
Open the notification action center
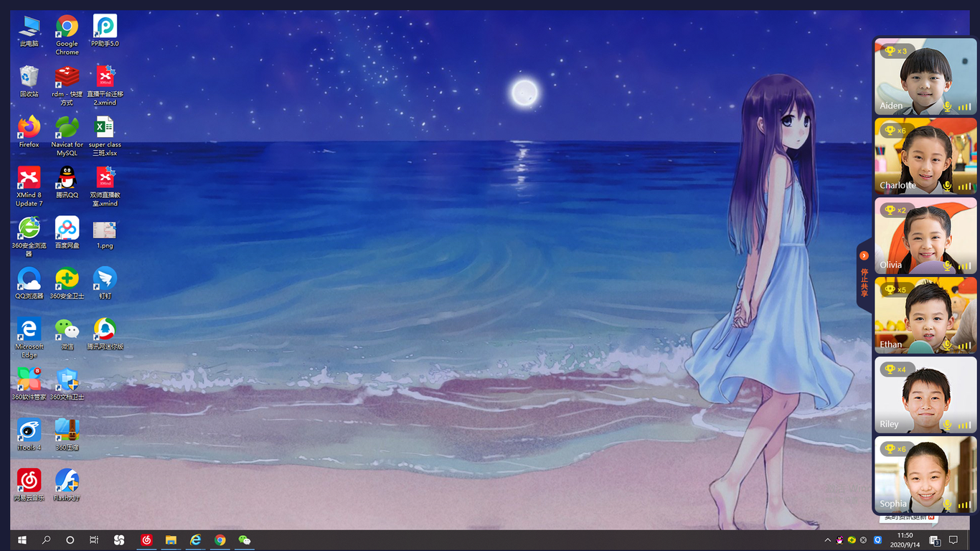953,540
